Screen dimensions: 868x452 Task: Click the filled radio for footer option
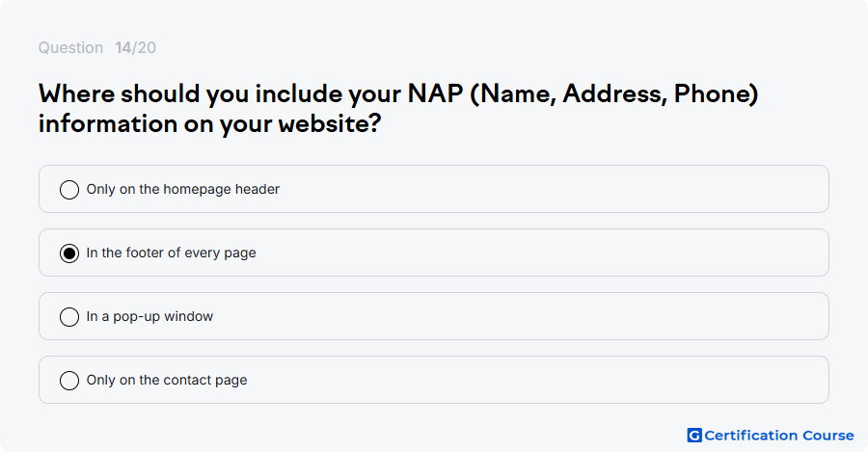point(69,253)
